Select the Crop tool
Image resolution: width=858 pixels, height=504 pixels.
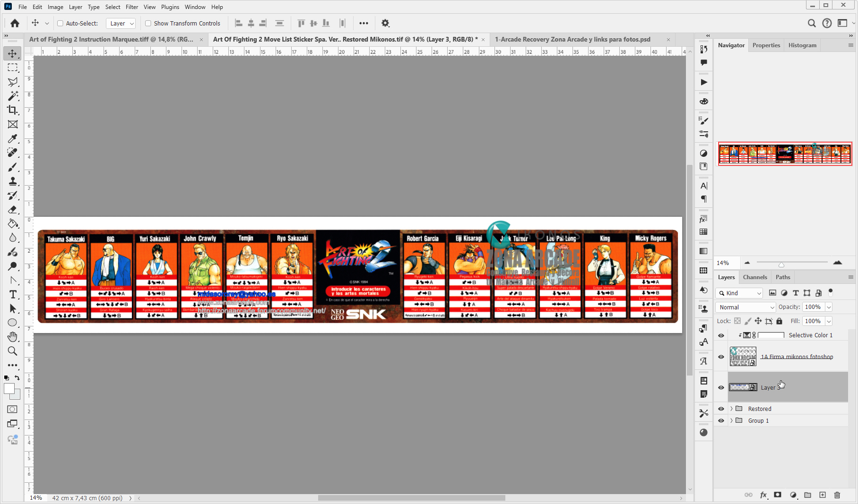(x=13, y=110)
